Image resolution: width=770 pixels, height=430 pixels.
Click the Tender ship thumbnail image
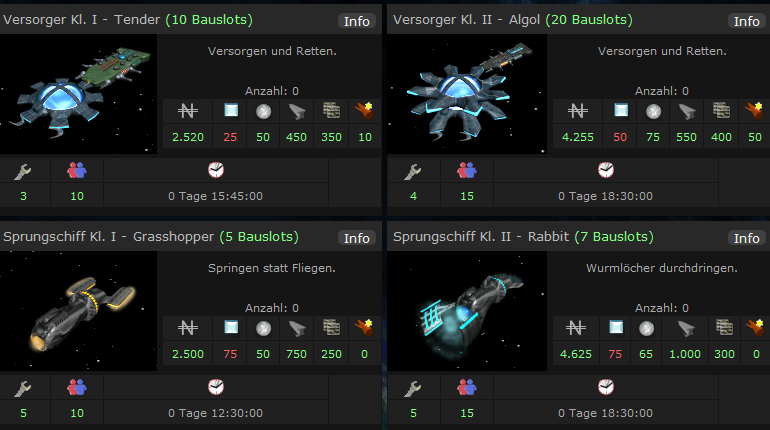click(x=79, y=94)
